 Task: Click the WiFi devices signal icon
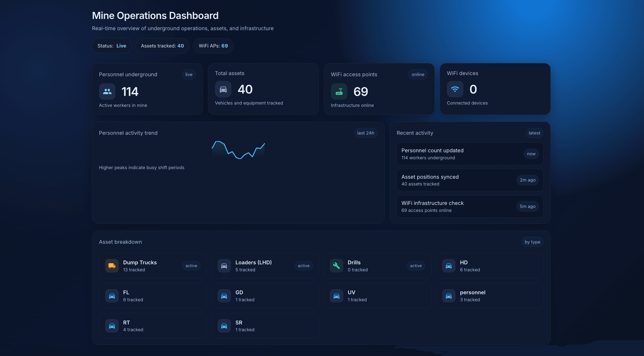click(455, 89)
